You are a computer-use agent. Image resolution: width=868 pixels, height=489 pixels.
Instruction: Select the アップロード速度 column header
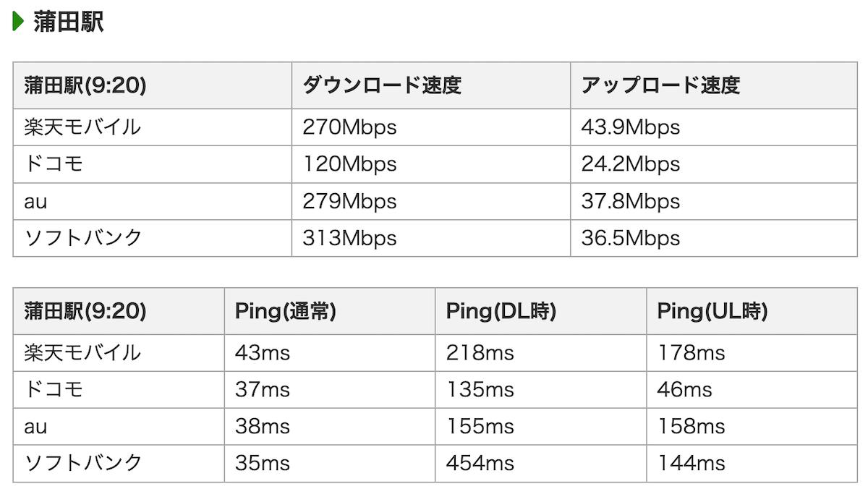[x=660, y=85]
